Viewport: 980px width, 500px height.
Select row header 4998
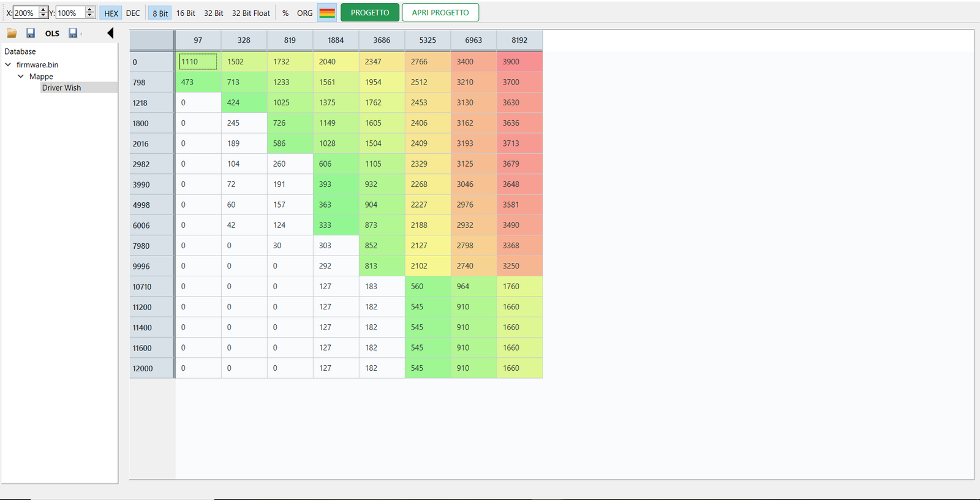point(152,205)
